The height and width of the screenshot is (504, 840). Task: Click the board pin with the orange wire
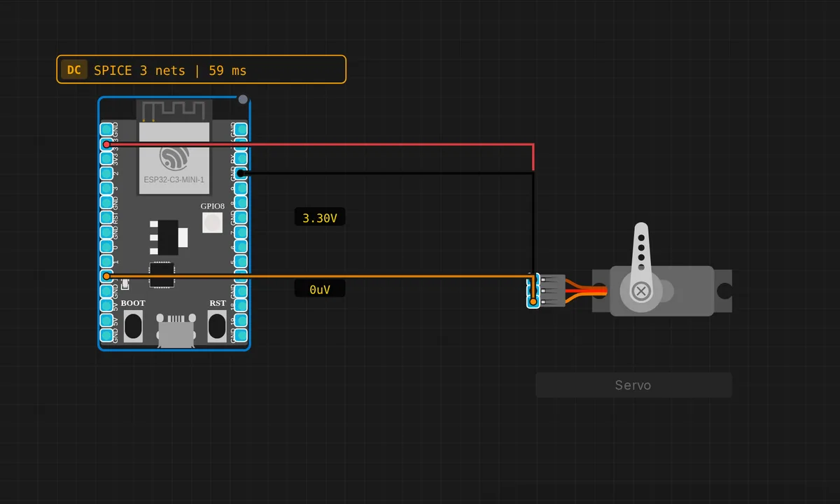[106, 276]
